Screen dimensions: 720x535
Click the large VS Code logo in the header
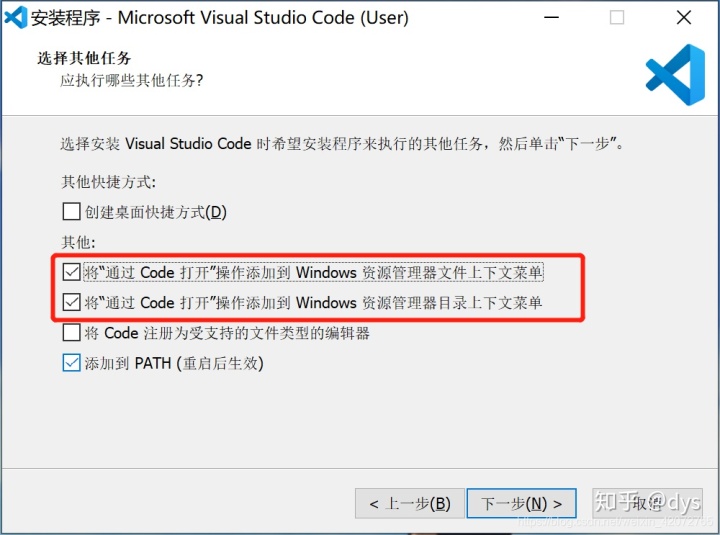coord(675,74)
